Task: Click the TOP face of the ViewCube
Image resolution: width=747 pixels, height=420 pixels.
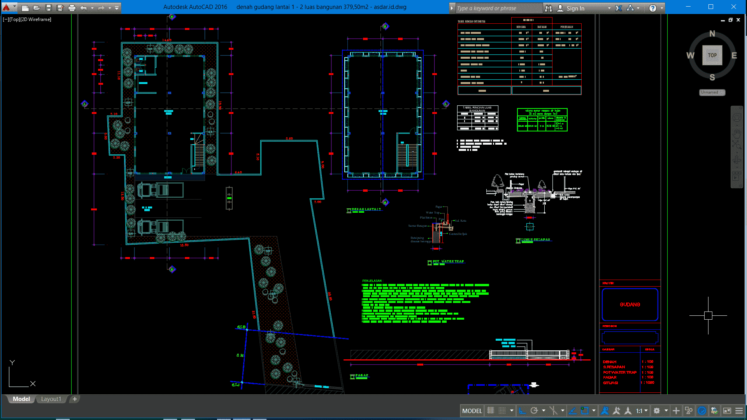Action: [712, 55]
